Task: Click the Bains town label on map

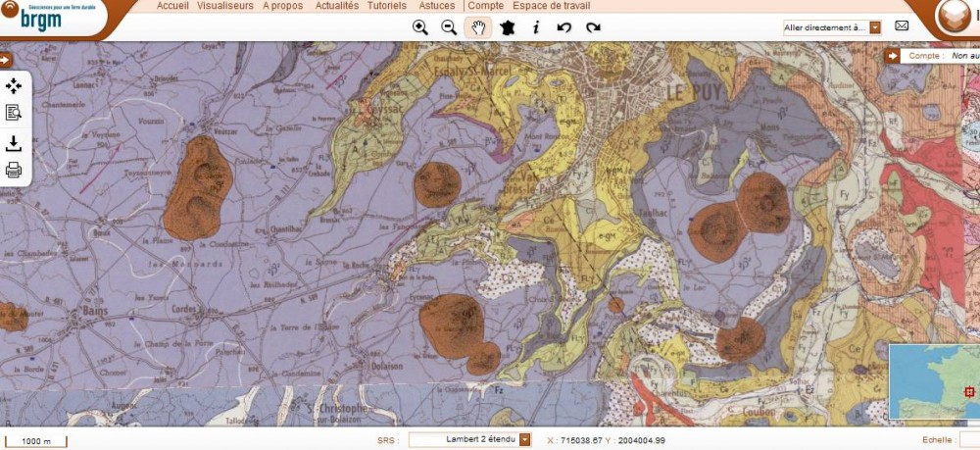Action: pyautogui.click(x=94, y=311)
